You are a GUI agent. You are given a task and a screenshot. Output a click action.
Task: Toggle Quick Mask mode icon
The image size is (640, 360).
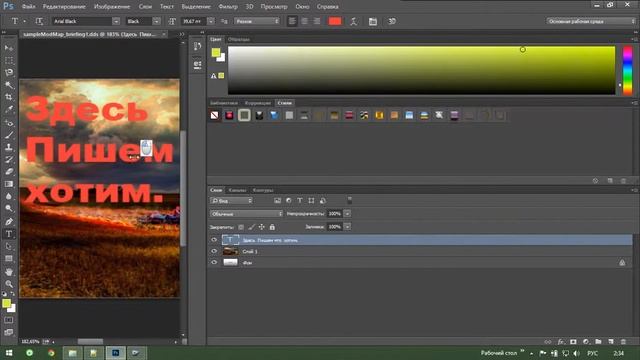click(9, 320)
